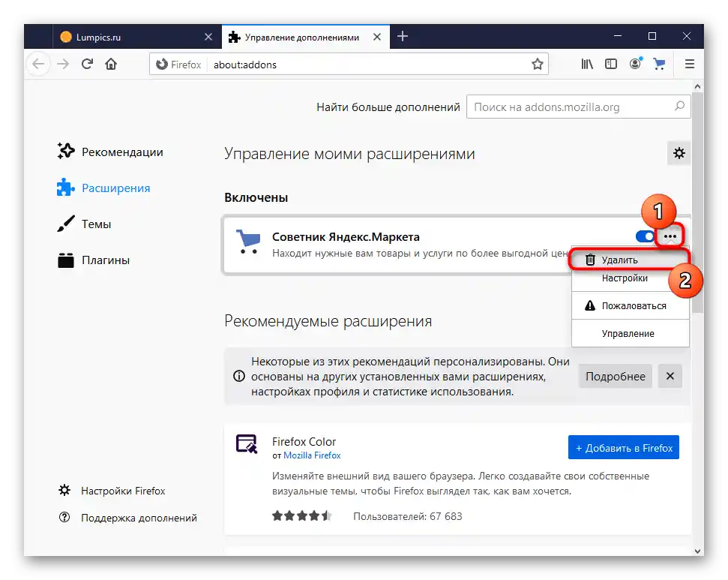Close the Lumpics.ru tab
This screenshot has width=728, height=580.
(208, 37)
